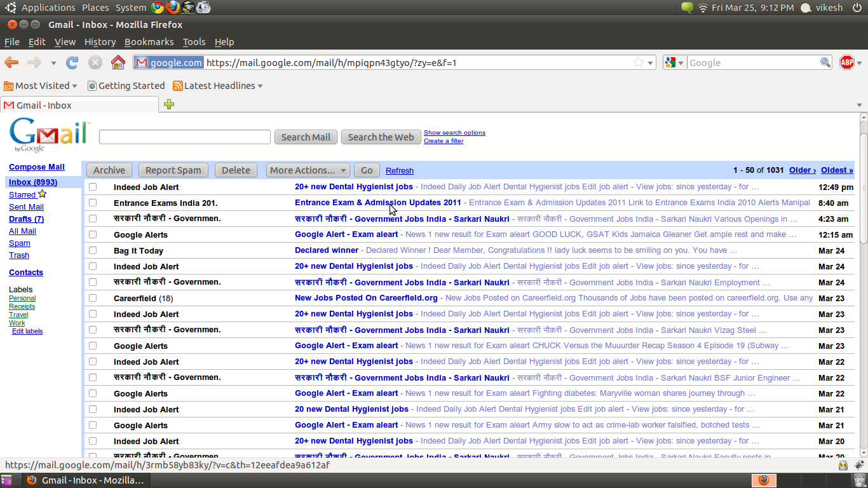Open a new tab with the plus icon
This screenshot has width=868, height=488.
tap(169, 104)
